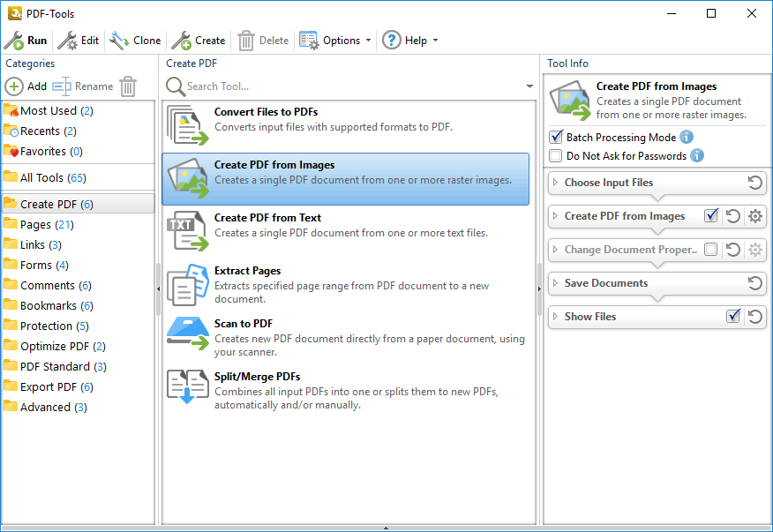Clone the selected tool
Viewport: 773px width, 532px height.
(x=135, y=41)
